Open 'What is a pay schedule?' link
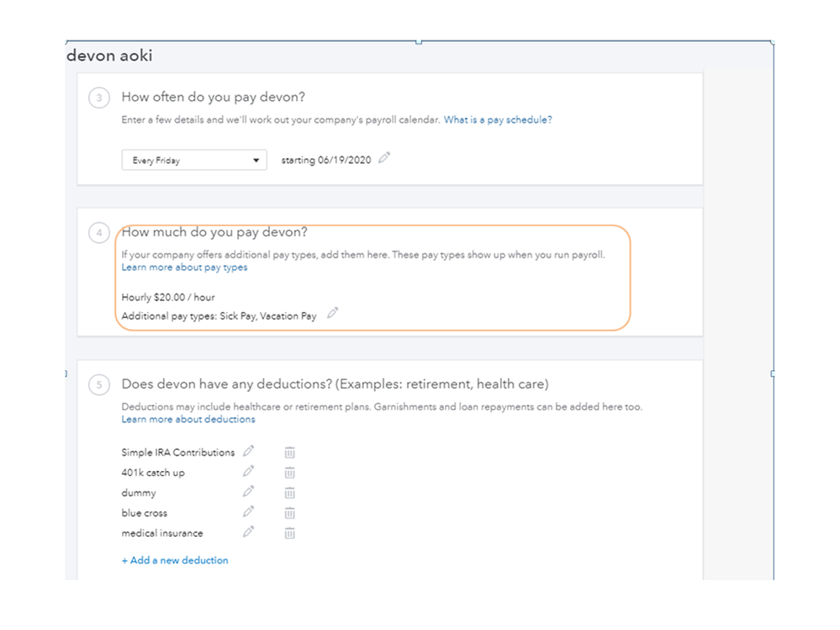This screenshot has height=630, width=840. coord(498,120)
